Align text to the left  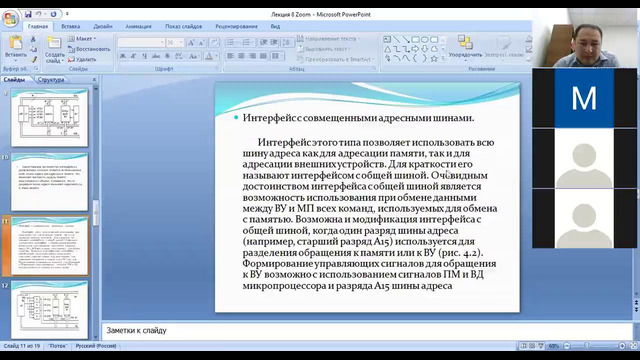point(231,56)
